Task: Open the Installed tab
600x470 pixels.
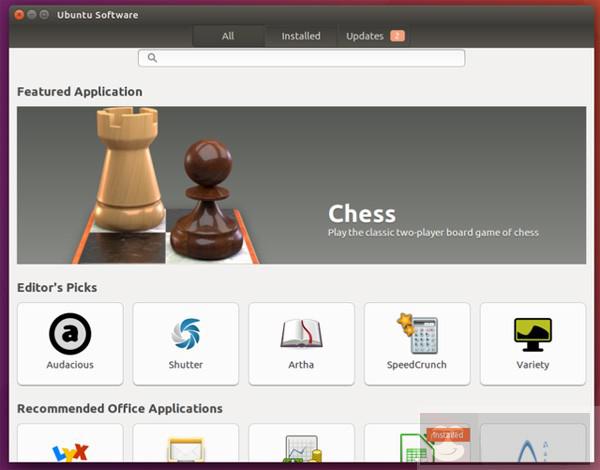Action: [301, 36]
